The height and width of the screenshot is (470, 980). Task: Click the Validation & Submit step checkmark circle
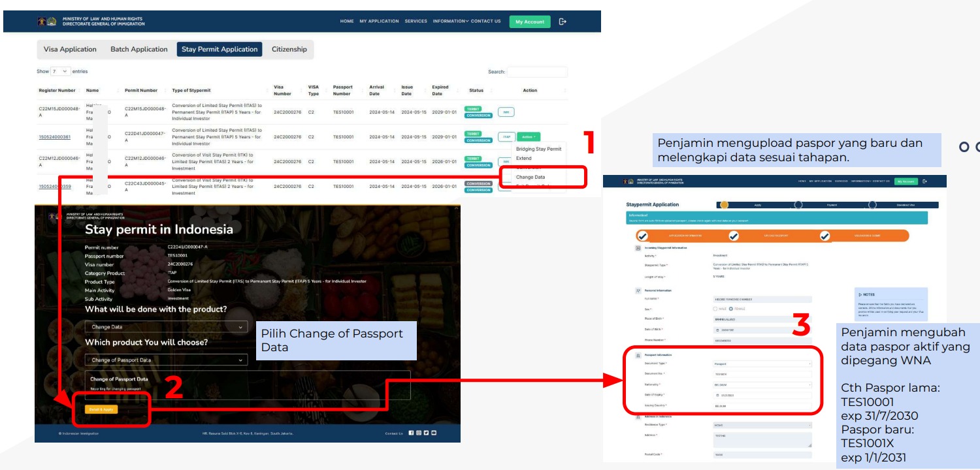[x=825, y=236]
